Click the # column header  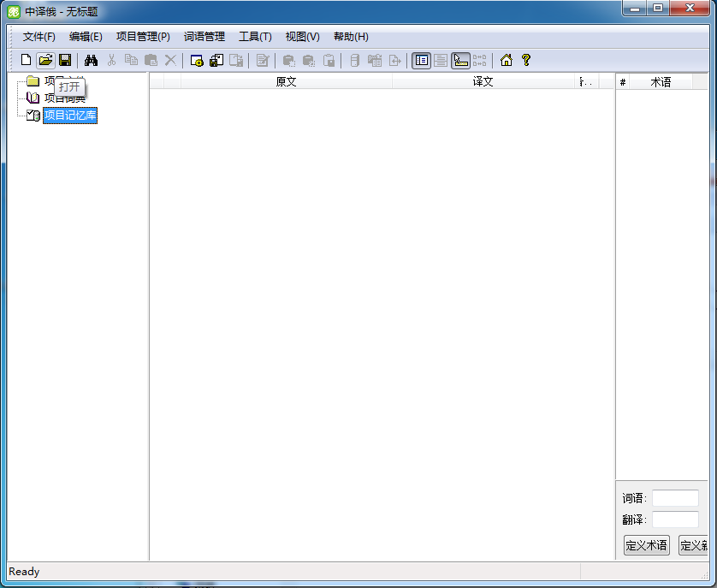[x=622, y=82]
